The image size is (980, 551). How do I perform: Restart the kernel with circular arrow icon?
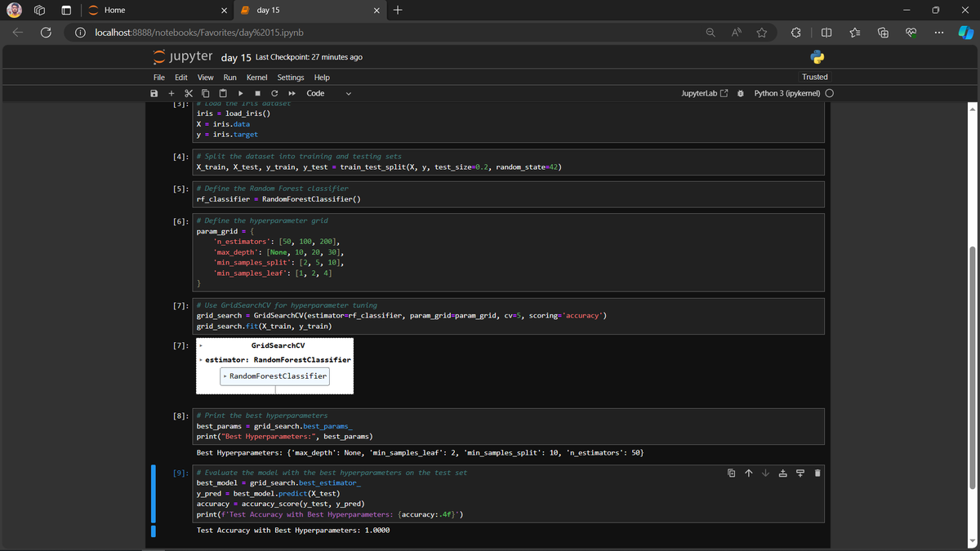point(274,93)
